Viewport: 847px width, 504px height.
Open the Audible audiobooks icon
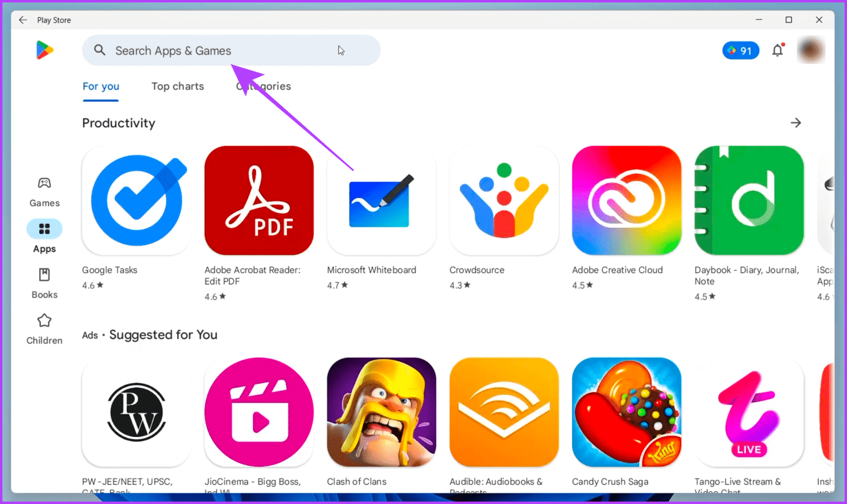pos(504,412)
